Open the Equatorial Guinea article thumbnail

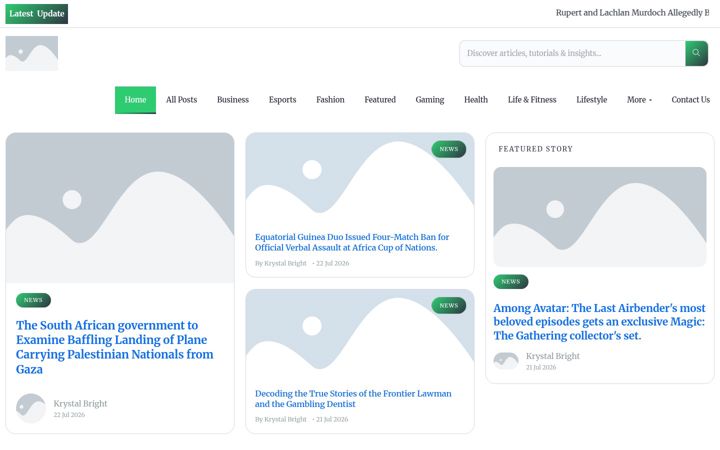click(360, 180)
